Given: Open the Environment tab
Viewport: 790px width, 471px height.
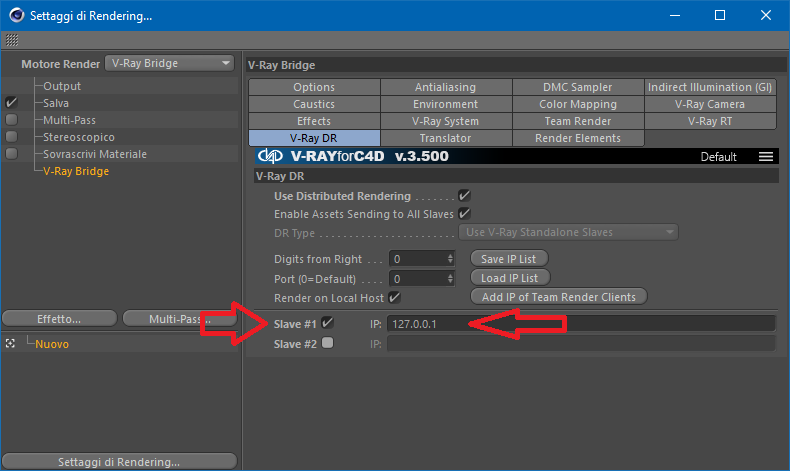Looking at the screenshot, I should [446, 104].
